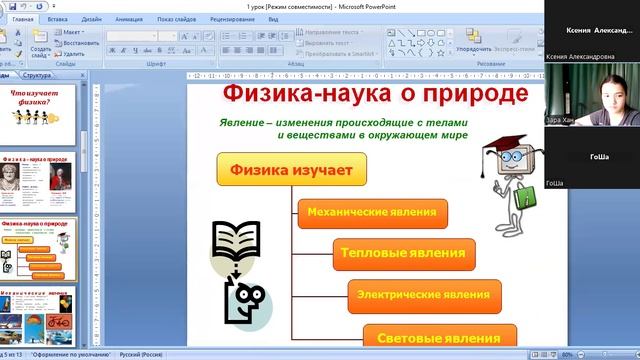Open Преобразовать в SmartArt dropdown

[x=337, y=54]
